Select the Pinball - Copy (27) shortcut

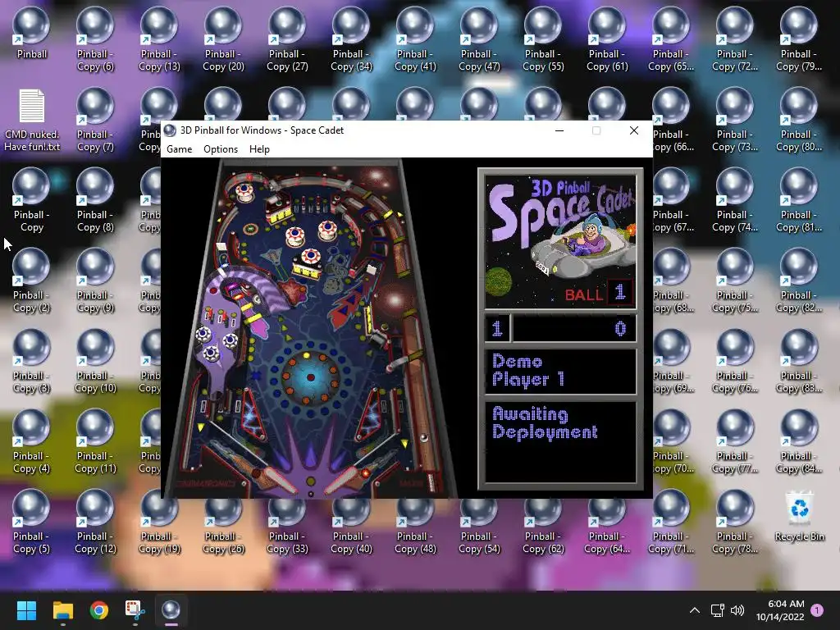coord(287,39)
